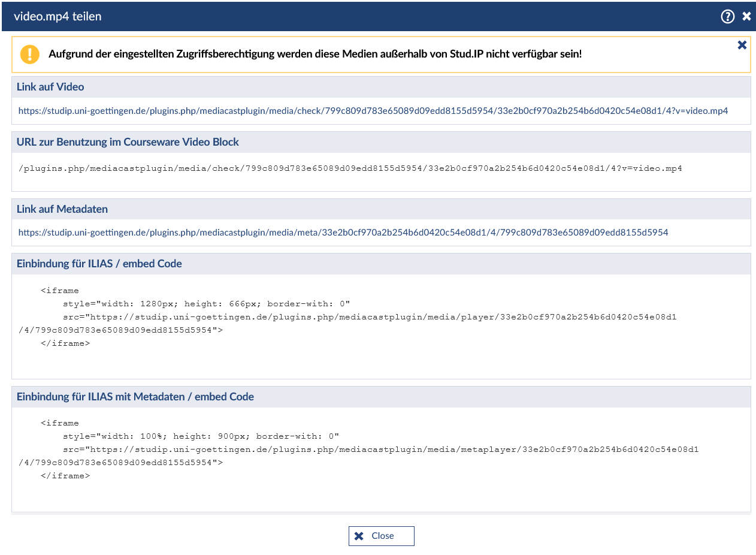Image resolution: width=756 pixels, height=555 pixels.
Task: Click the X icon inside the Close button
Action: pyautogui.click(x=359, y=536)
